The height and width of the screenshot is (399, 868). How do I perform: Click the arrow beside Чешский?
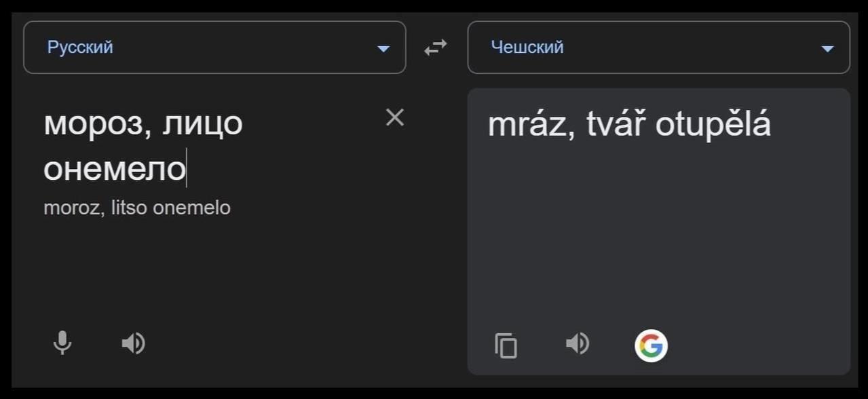click(827, 48)
